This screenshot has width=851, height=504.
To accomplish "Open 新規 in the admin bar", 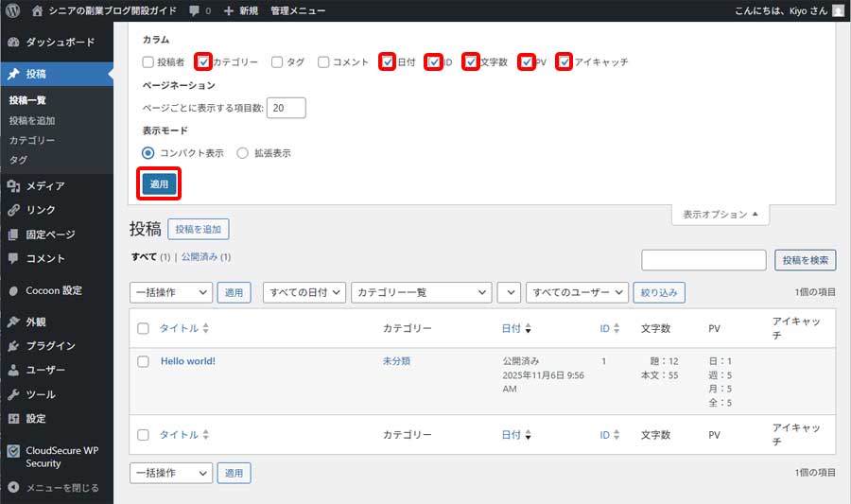I will 249,10.
